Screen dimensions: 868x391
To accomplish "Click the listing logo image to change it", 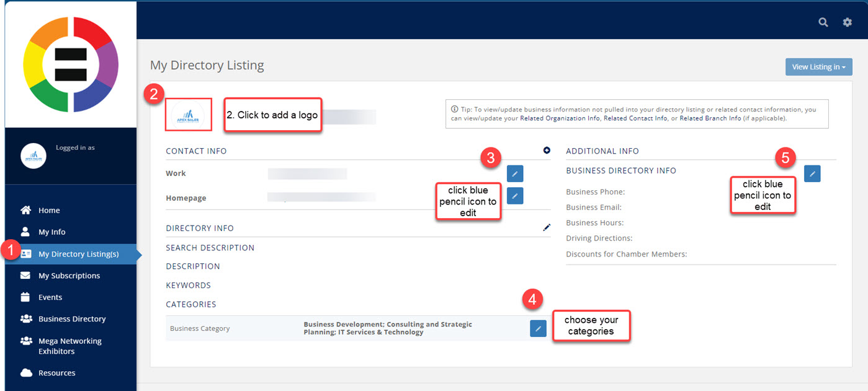I will pyautogui.click(x=188, y=114).
